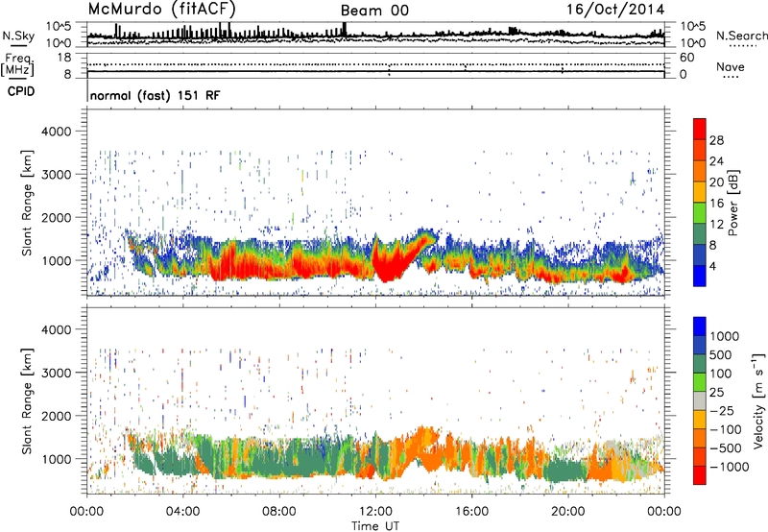
Task: Click the red top of power colorbar
Action: (x=700, y=129)
